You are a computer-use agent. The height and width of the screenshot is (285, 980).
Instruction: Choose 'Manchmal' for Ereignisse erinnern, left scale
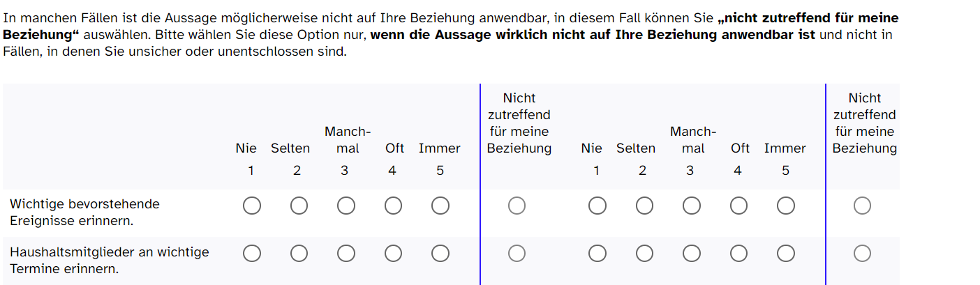click(346, 206)
